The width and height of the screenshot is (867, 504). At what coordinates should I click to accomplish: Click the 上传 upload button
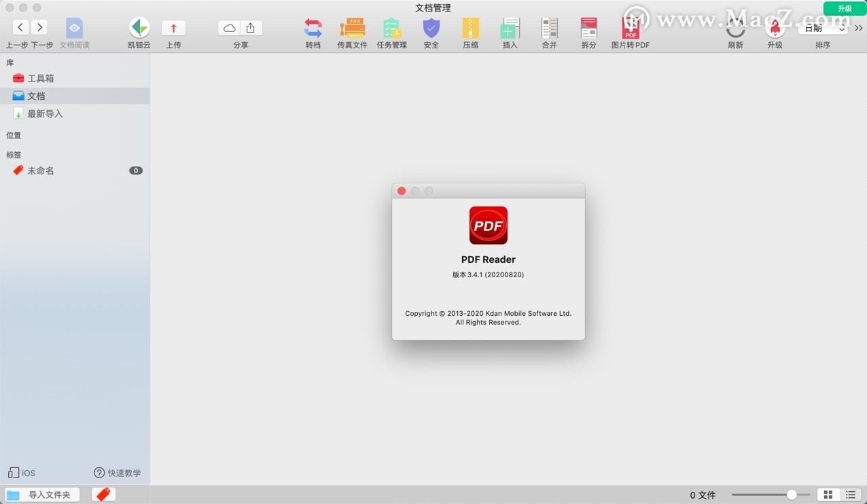173,28
